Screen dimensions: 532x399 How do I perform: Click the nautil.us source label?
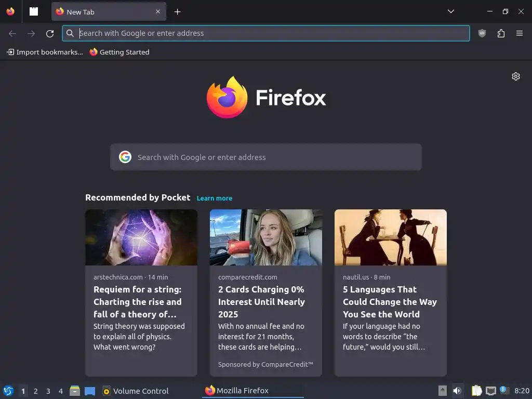(355, 277)
